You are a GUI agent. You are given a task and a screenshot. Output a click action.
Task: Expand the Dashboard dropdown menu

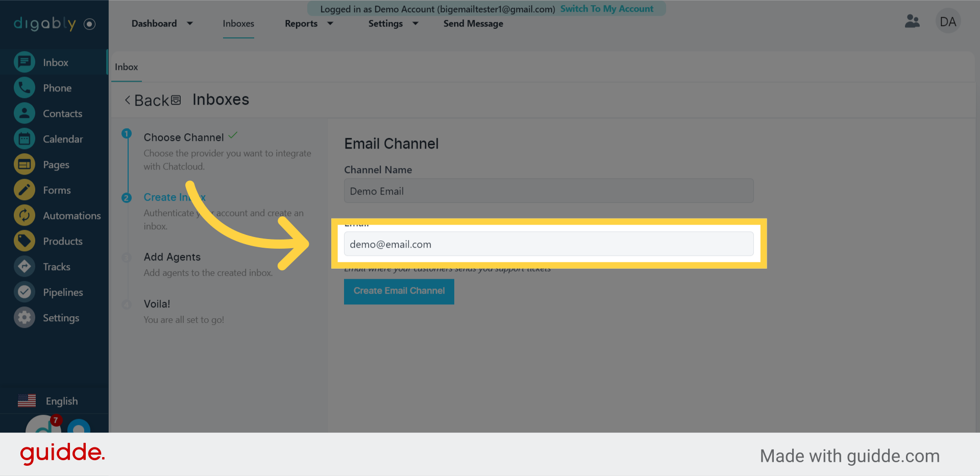click(162, 23)
